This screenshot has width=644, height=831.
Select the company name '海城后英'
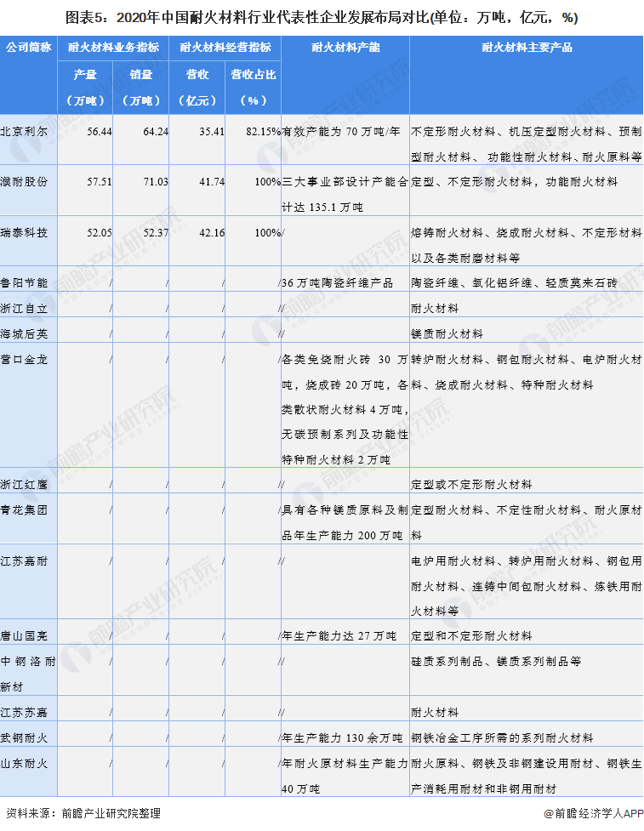pyautogui.click(x=24, y=334)
